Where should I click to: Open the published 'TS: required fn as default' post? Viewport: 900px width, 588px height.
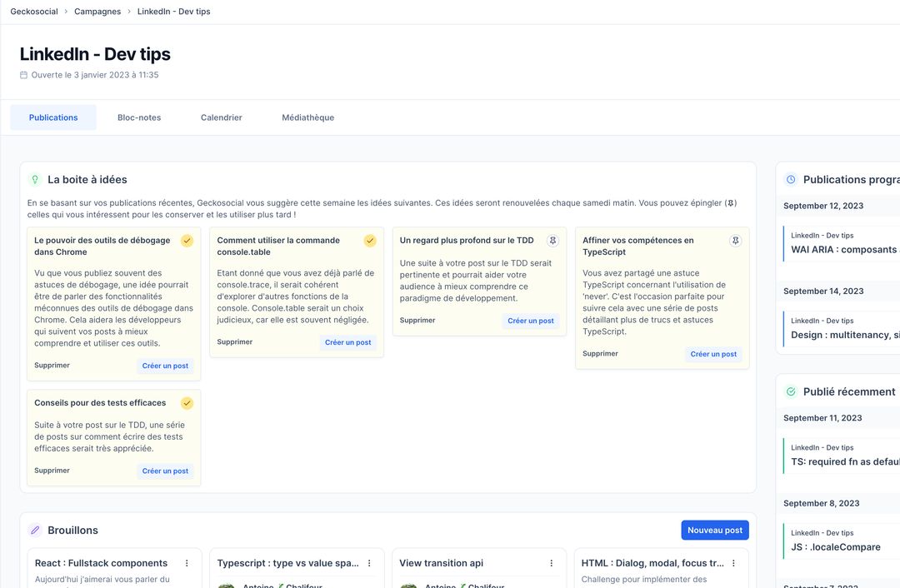click(x=842, y=456)
